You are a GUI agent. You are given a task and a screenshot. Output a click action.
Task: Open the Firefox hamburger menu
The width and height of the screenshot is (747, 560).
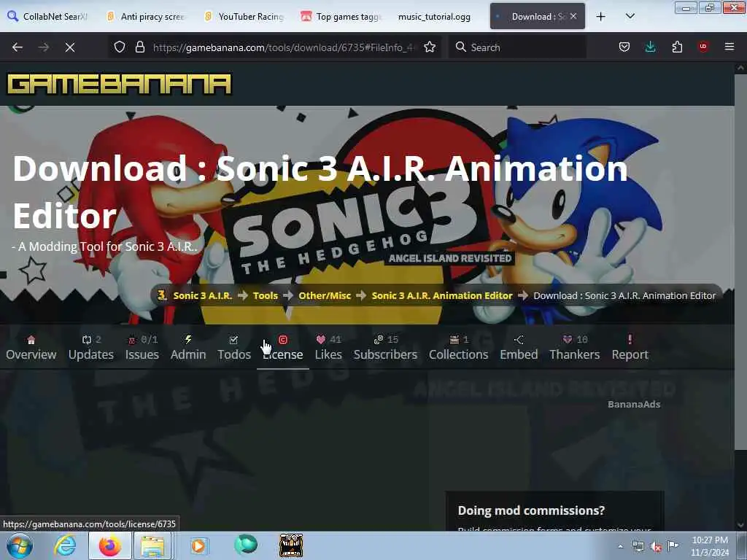point(729,47)
